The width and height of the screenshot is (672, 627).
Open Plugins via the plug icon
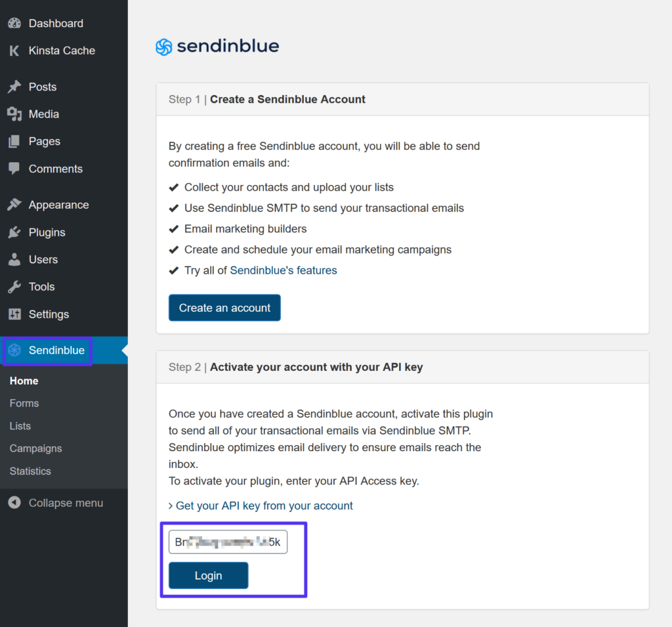click(x=14, y=232)
